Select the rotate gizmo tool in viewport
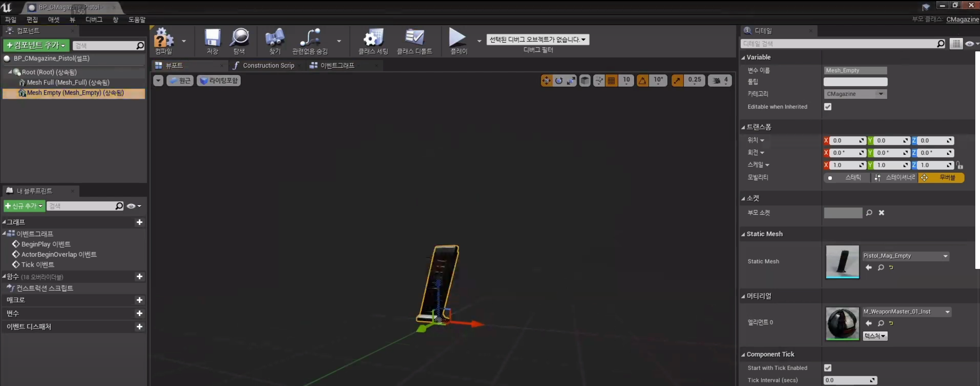Viewport: 980px width, 386px height. (x=559, y=80)
